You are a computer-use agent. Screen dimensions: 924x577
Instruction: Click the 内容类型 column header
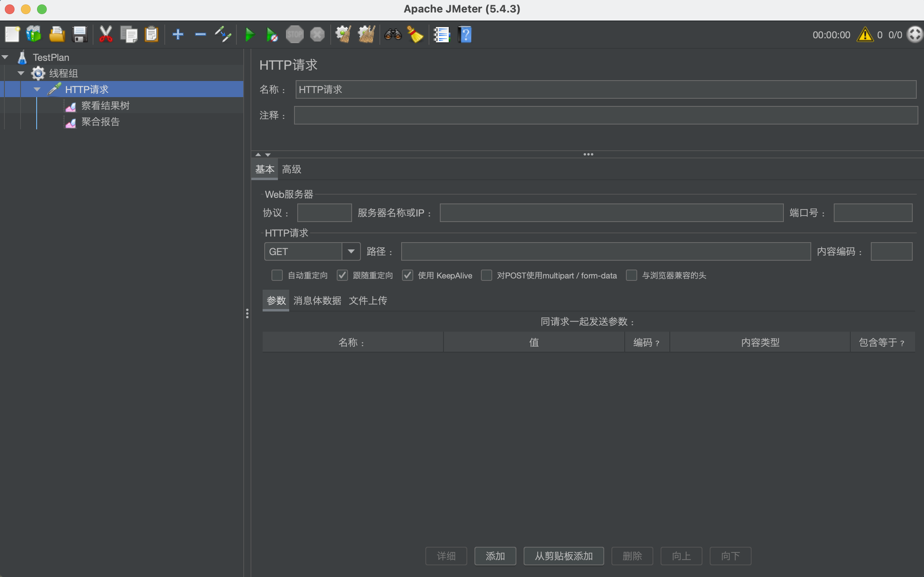click(x=760, y=342)
